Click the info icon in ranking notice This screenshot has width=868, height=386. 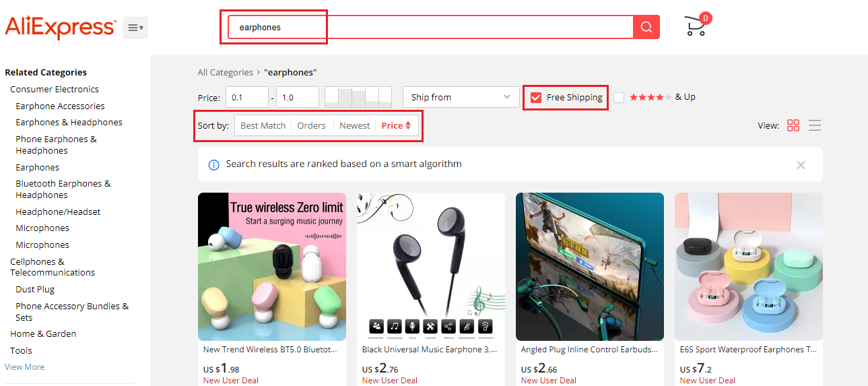(214, 164)
